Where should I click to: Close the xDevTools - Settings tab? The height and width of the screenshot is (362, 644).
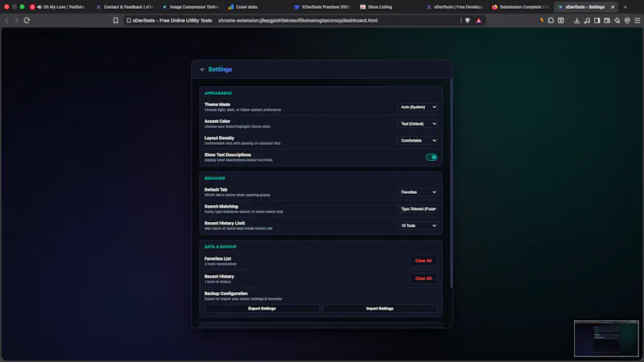pyautogui.click(x=613, y=7)
